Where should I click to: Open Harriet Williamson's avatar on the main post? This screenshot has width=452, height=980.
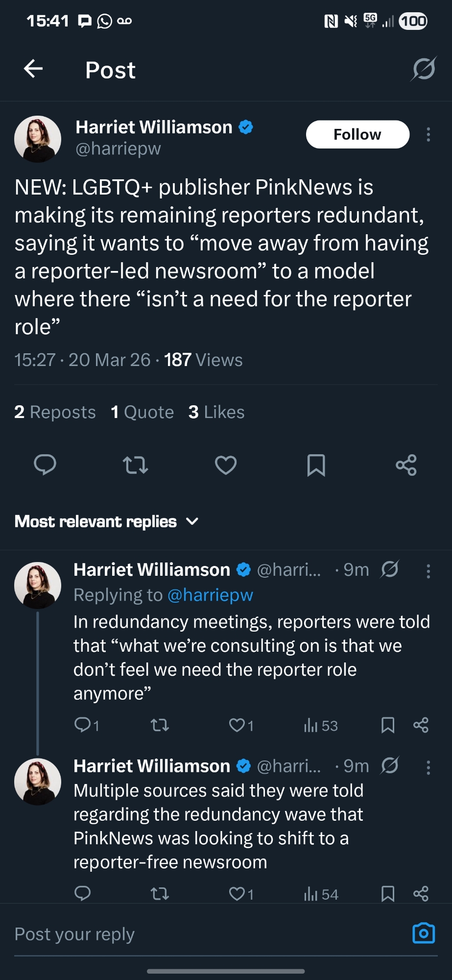[38, 139]
